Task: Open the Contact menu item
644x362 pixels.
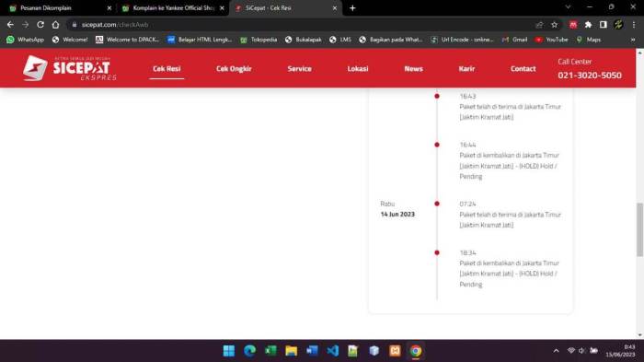Action: coord(523,69)
